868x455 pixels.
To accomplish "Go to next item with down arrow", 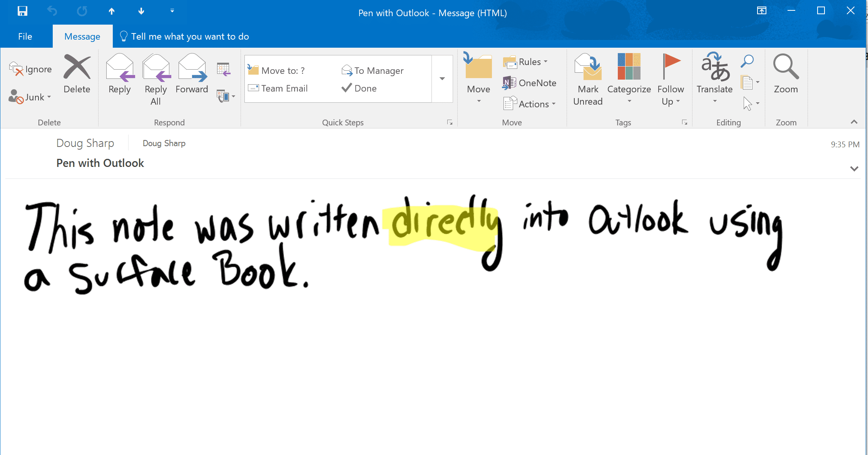I will coord(141,11).
